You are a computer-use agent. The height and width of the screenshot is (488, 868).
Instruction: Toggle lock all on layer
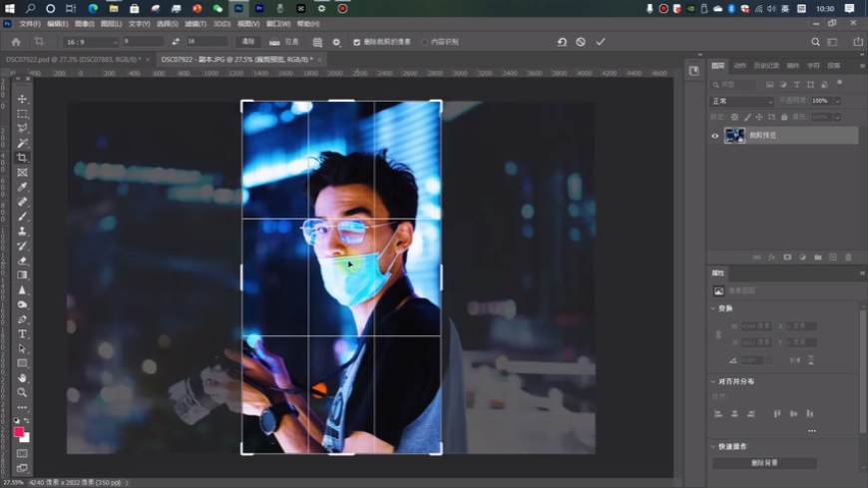[x=784, y=118]
